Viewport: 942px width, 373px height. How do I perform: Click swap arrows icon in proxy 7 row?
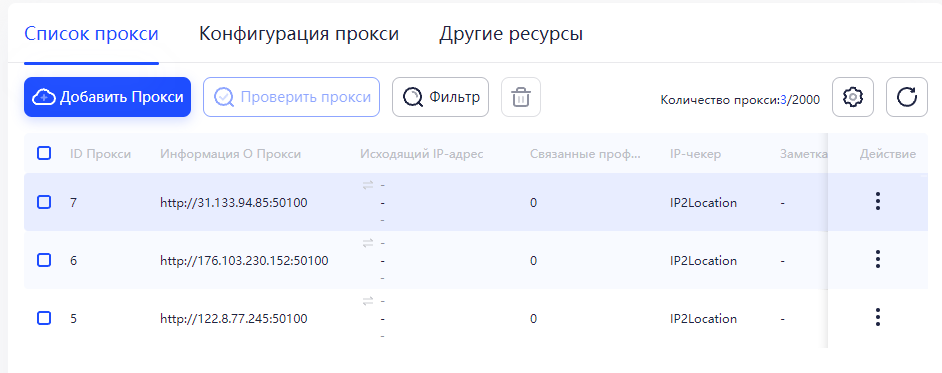[x=368, y=185]
